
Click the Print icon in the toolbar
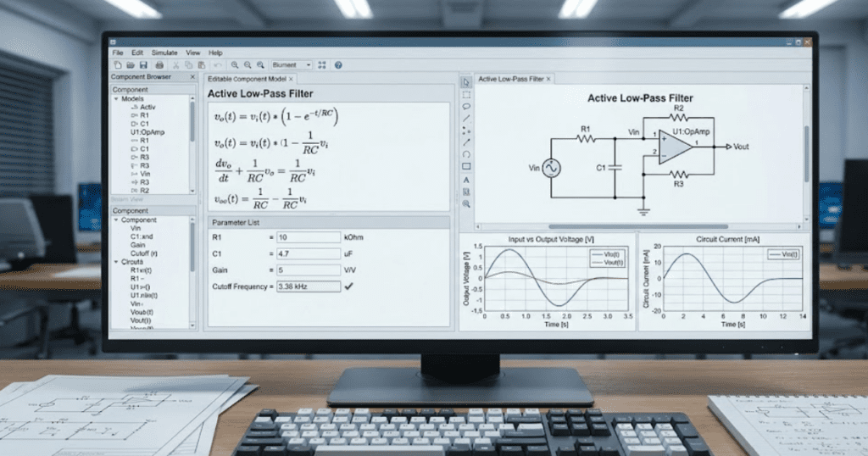point(159,65)
